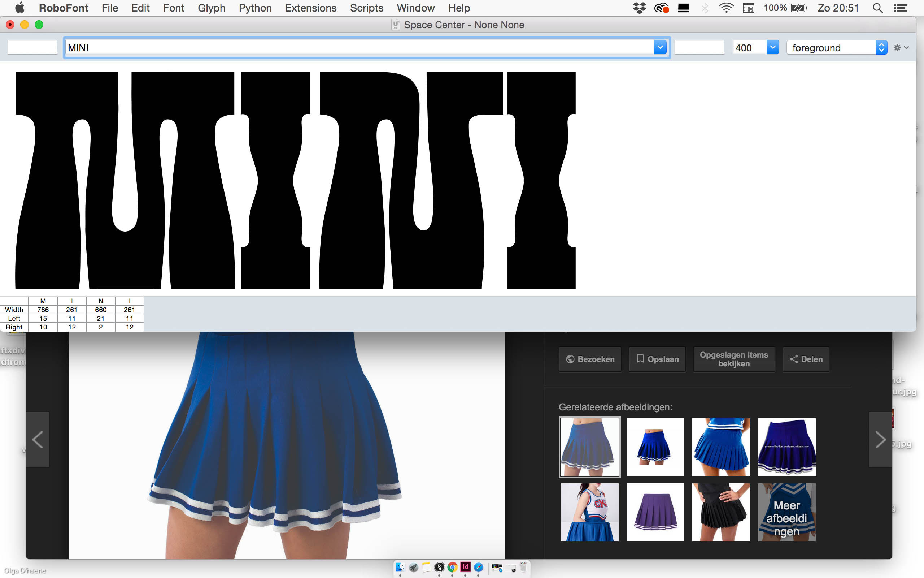Click the Left value 21 for N

coord(101,318)
